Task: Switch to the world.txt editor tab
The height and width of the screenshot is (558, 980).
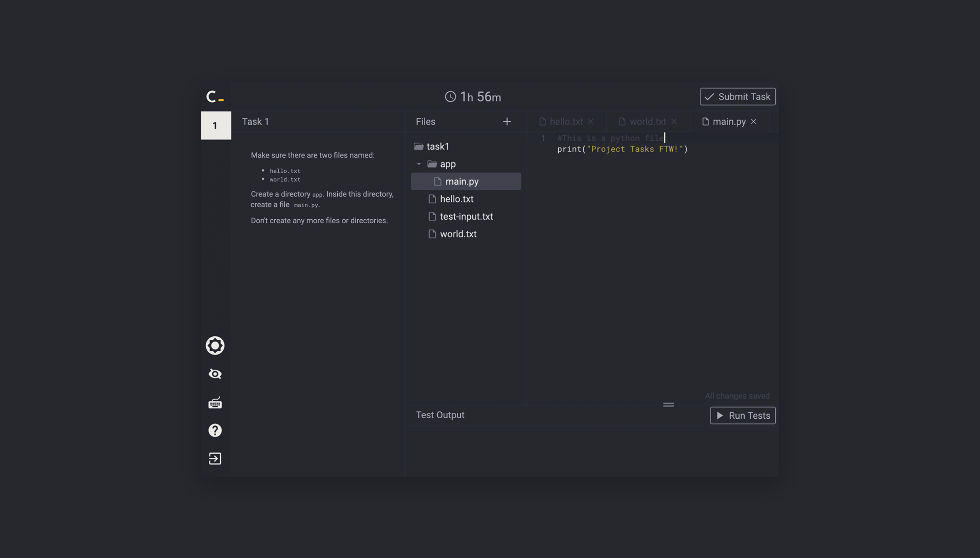Action: point(647,122)
